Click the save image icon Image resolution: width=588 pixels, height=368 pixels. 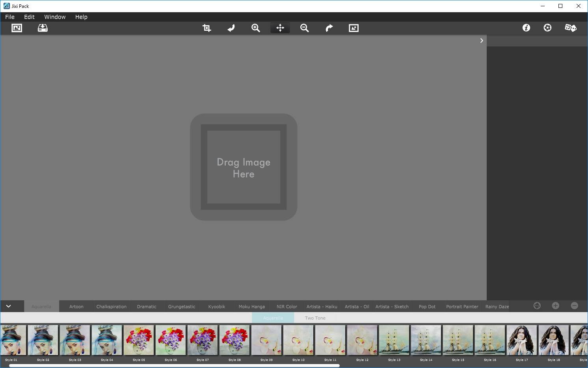(43, 28)
